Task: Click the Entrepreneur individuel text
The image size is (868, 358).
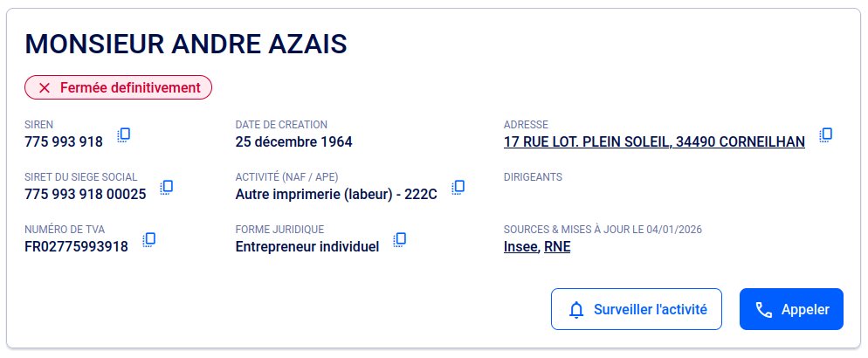Action: 307,247
